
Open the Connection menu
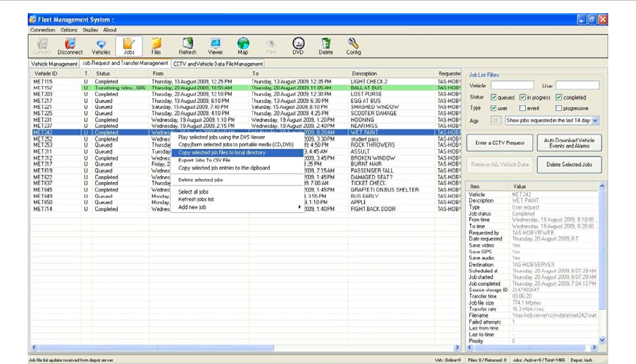[42, 30]
